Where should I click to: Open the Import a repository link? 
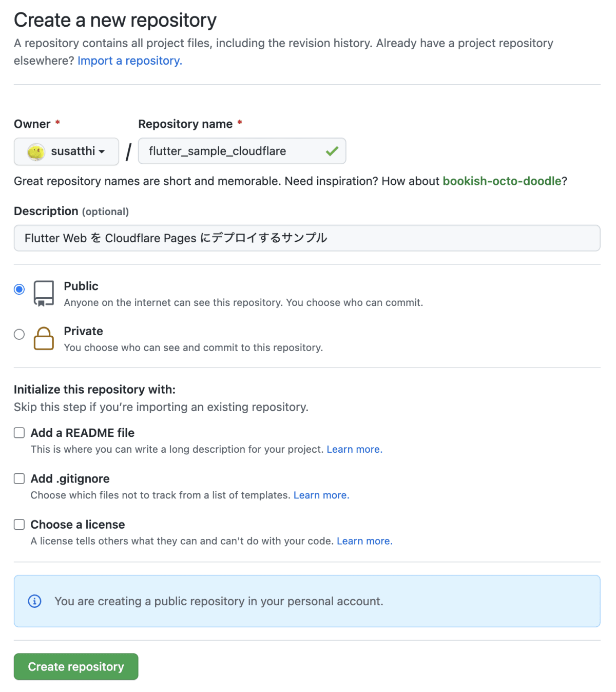(x=129, y=61)
